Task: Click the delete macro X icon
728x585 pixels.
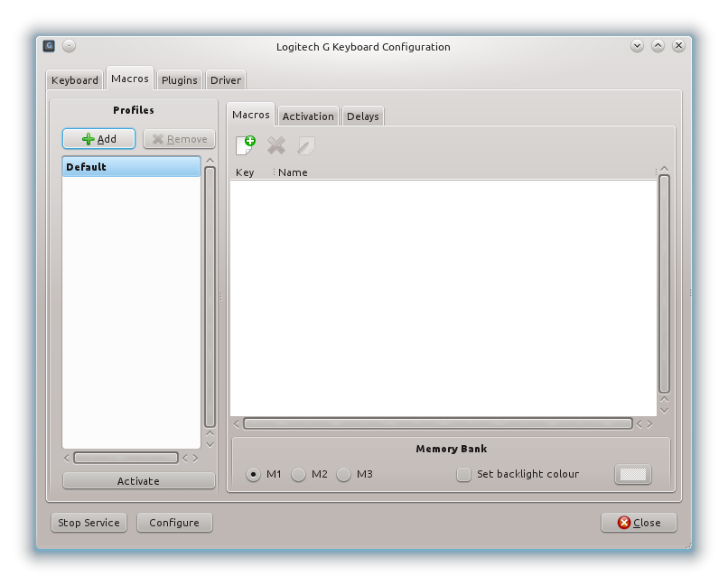Action: pos(276,145)
